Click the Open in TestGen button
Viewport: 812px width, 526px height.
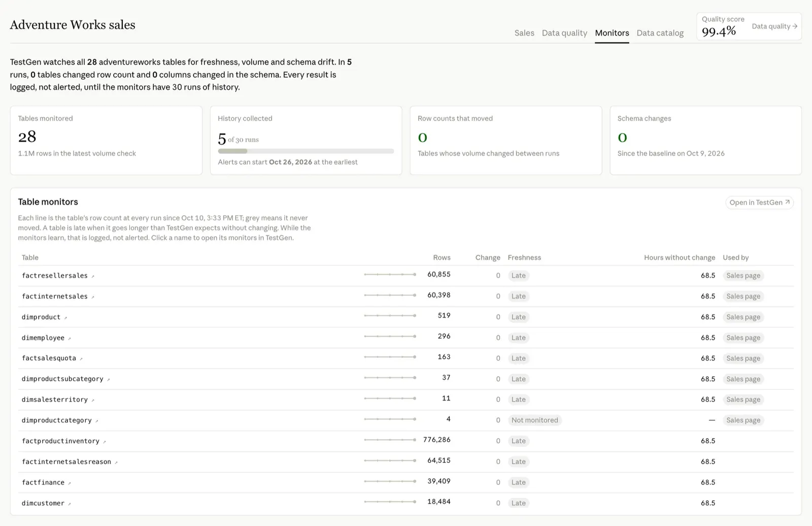[x=760, y=203]
